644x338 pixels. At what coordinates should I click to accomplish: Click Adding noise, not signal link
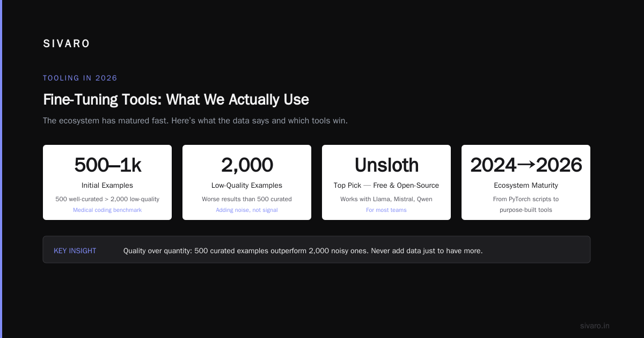247,210
